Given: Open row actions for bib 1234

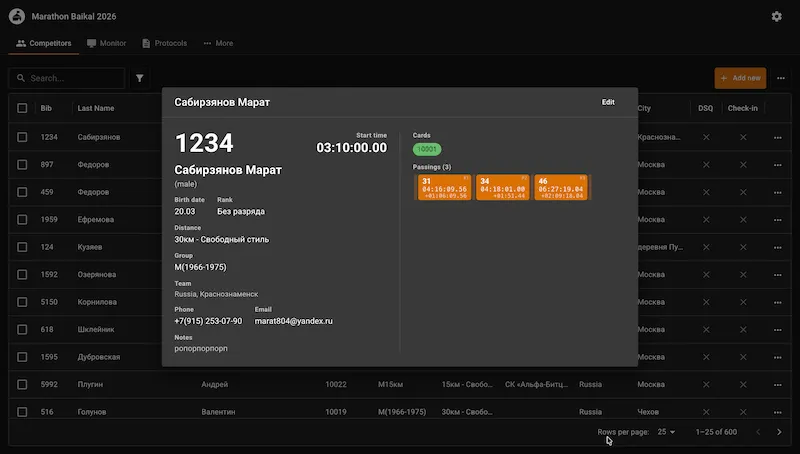Looking at the screenshot, I should pos(778,137).
